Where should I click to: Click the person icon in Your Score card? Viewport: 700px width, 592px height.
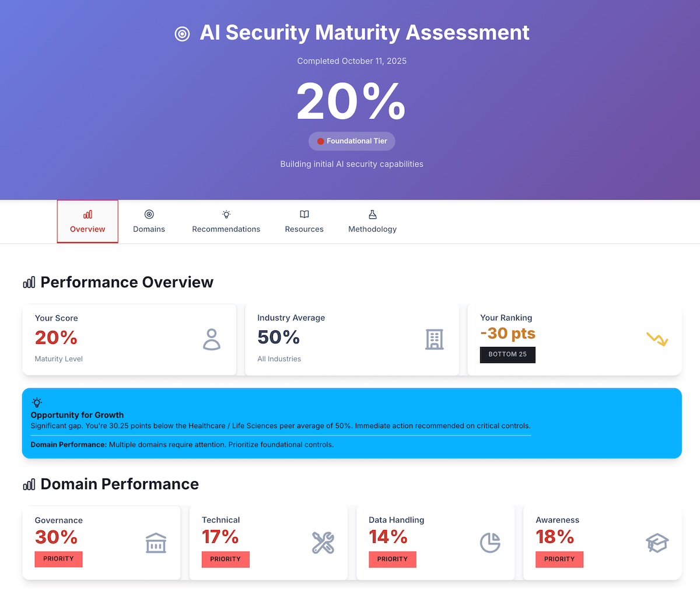tap(211, 339)
